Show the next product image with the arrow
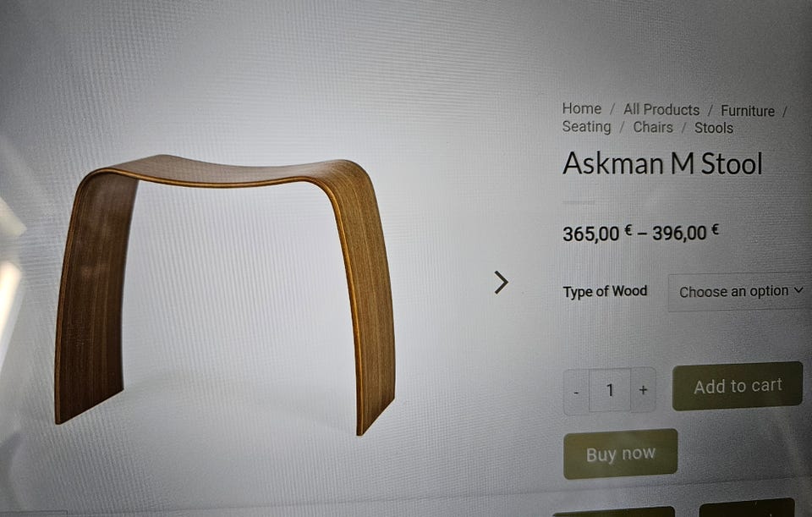 501,283
